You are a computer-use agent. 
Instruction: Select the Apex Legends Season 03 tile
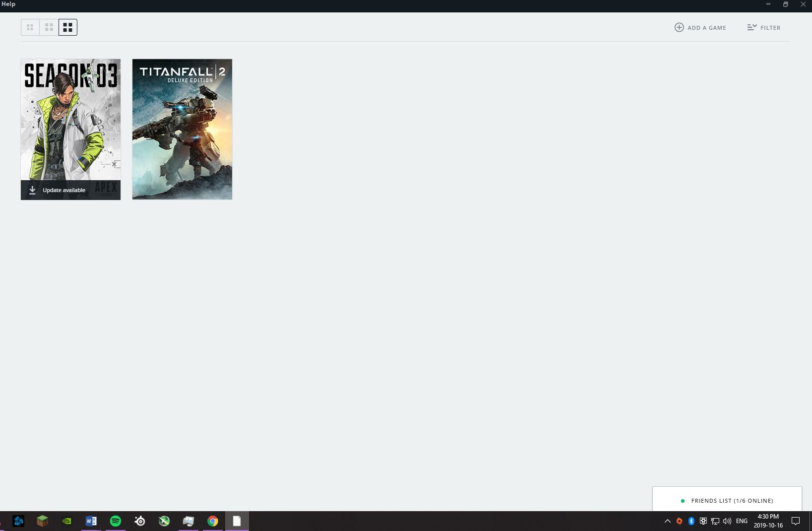pos(70,129)
